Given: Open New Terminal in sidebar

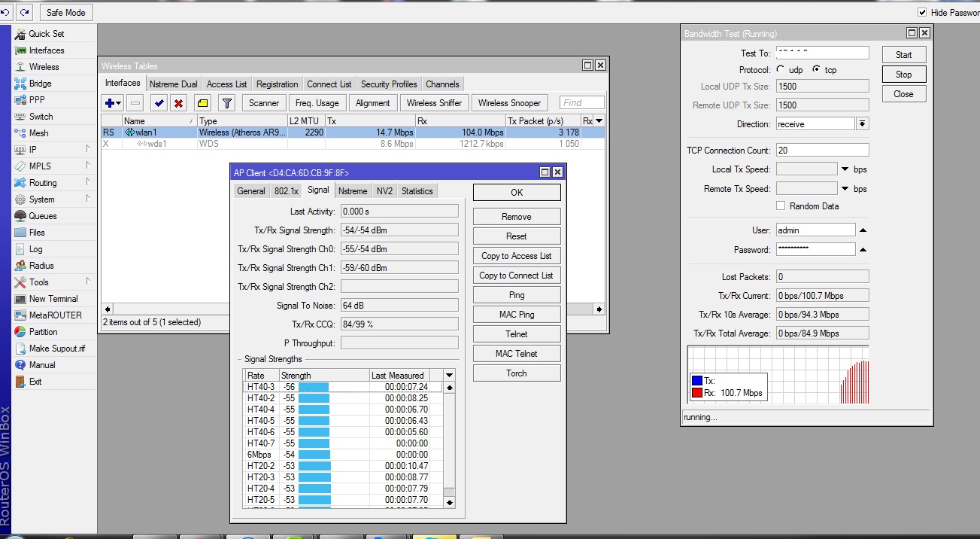Looking at the screenshot, I should [53, 299].
